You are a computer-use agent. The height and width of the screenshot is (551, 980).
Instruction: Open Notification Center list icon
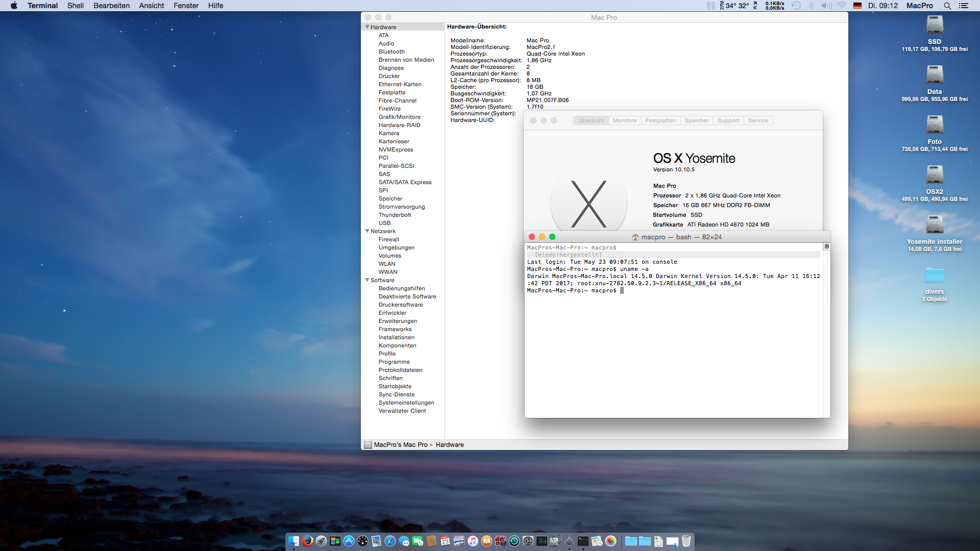click(x=964, y=6)
